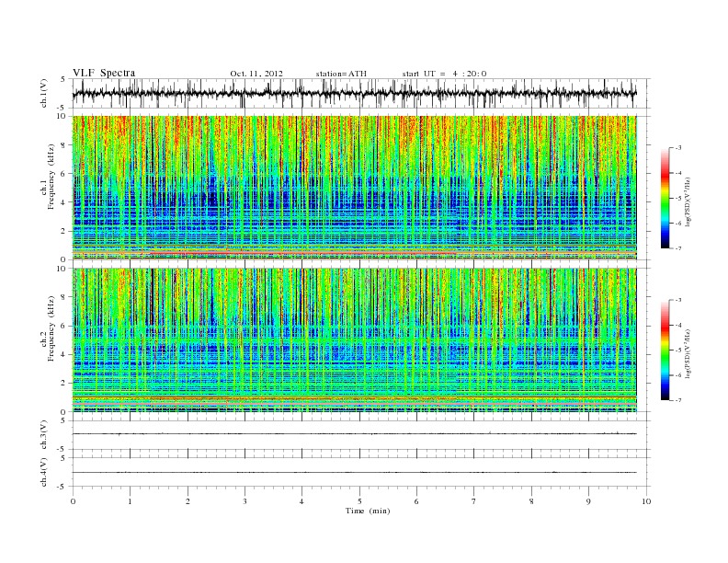Click the ch.1 colorbar log(PSD) label
728x563 pixels.
click(689, 201)
